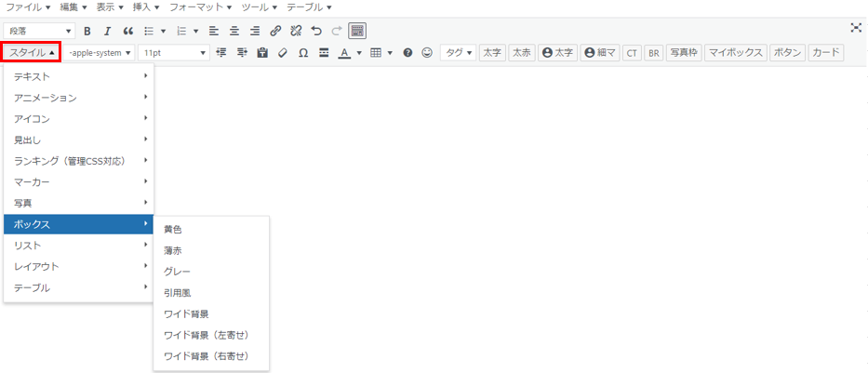Screen dimensions: 868x373
Task: Toggle center text alignment
Action: 234,31
